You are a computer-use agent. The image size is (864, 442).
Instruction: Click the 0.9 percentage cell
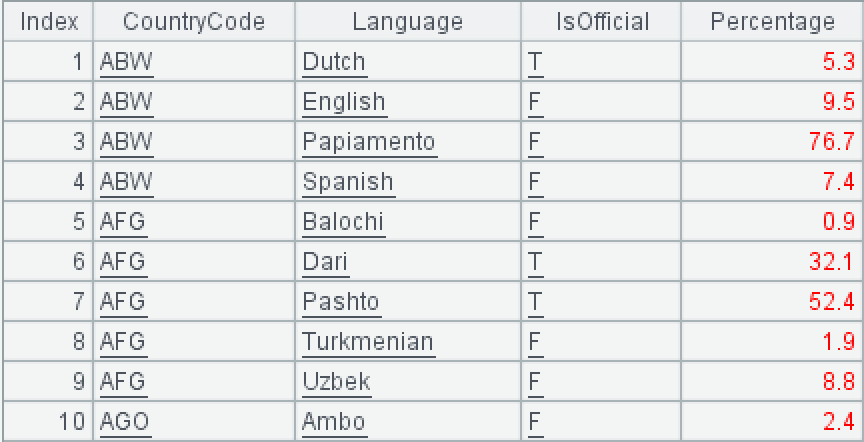pyautogui.click(x=838, y=222)
